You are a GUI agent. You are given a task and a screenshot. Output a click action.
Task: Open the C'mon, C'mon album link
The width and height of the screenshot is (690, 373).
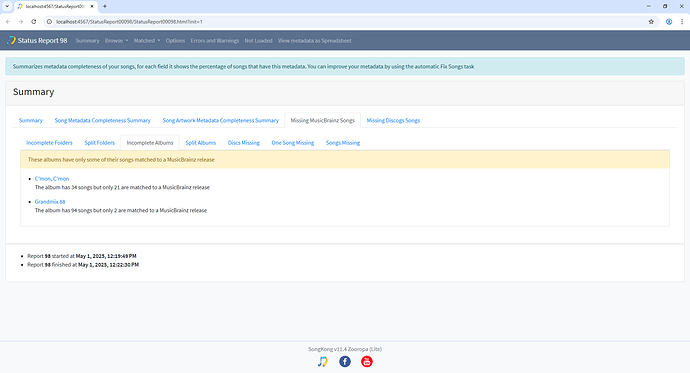point(52,179)
